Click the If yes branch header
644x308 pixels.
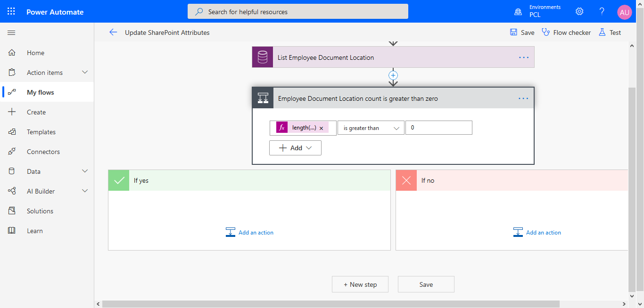(249, 180)
